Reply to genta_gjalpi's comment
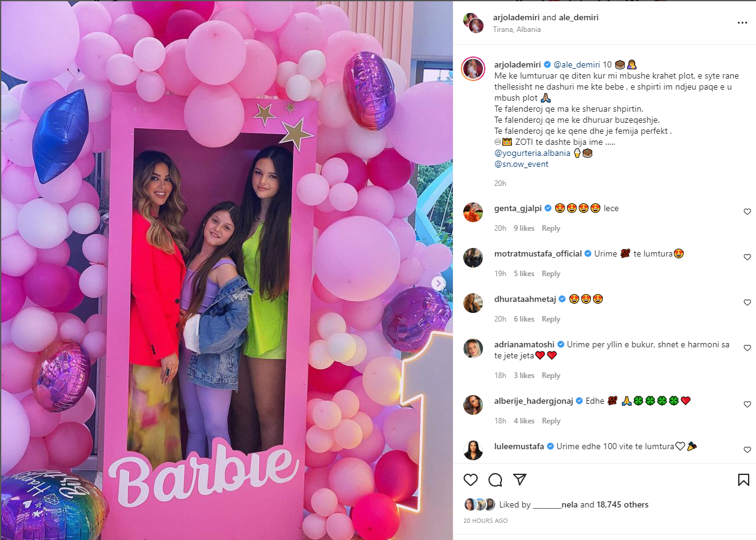The height and width of the screenshot is (540, 756). pos(551,228)
